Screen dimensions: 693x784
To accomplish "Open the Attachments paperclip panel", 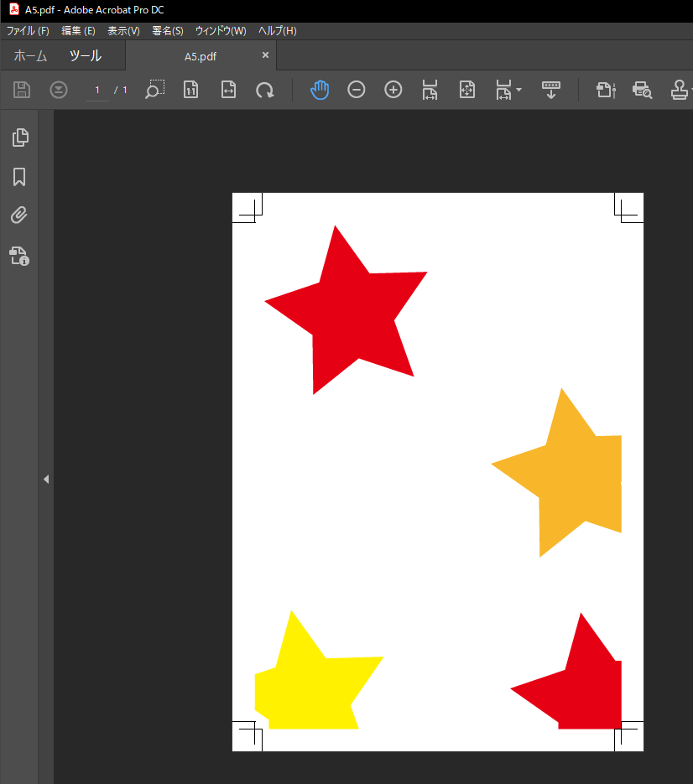I will point(19,215).
